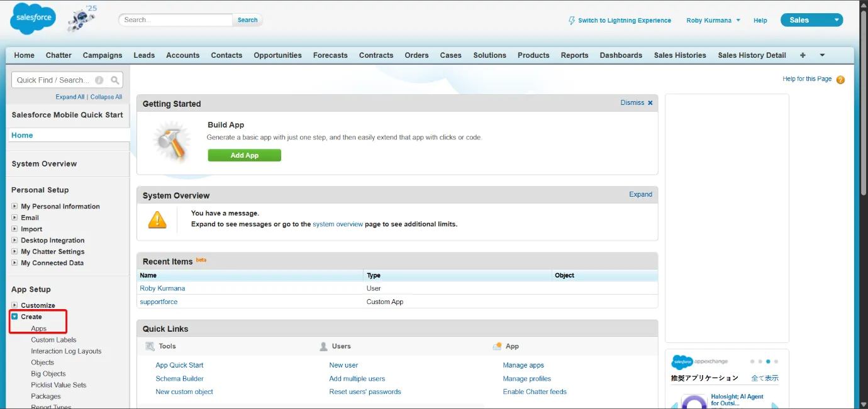Screen dimensions: 868x409
Task: Click the plus icon to view all tabs
Action: point(803,55)
